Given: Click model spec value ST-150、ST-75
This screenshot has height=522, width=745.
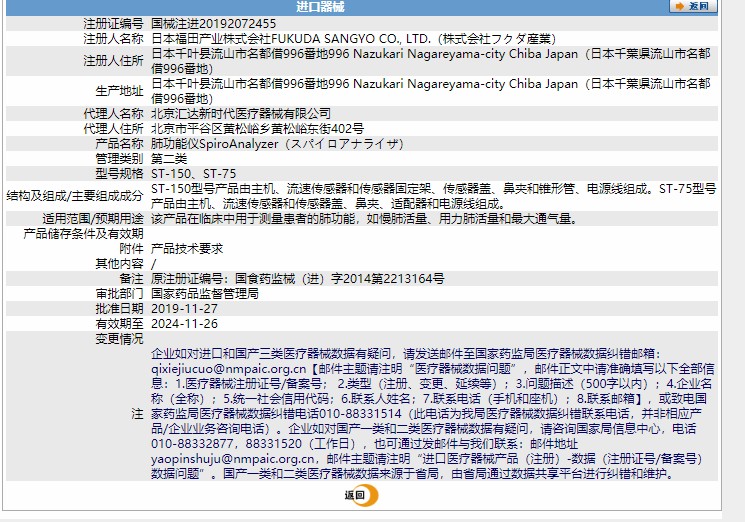Looking at the screenshot, I should tap(193, 173).
